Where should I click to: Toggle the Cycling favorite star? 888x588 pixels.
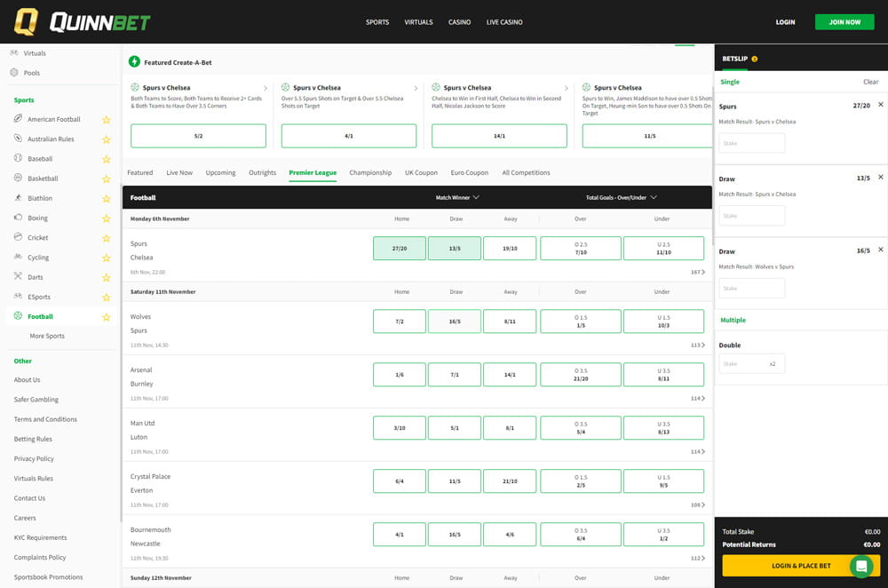[x=106, y=258]
